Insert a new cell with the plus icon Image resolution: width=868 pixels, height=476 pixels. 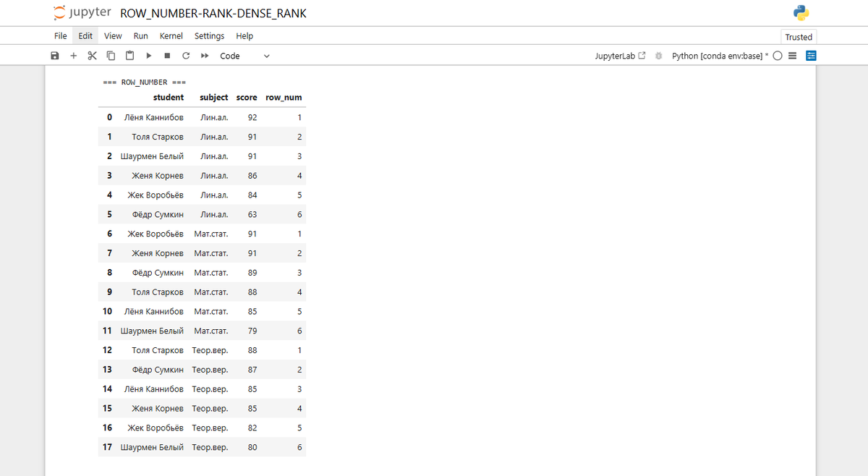(73, 56)
